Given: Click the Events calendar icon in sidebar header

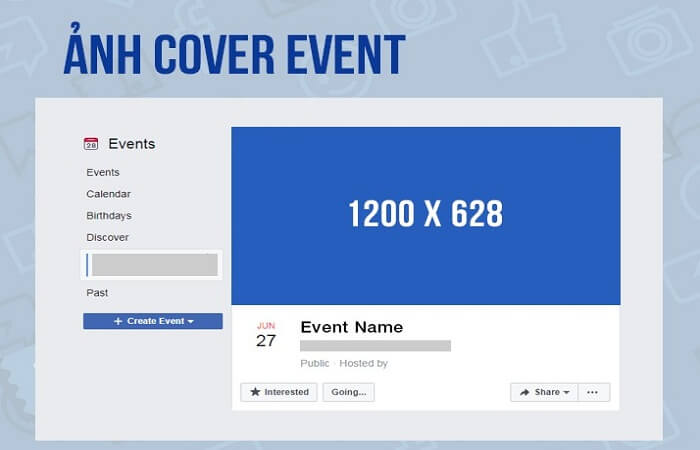Looking at the screenshot, I should [91, 144].
